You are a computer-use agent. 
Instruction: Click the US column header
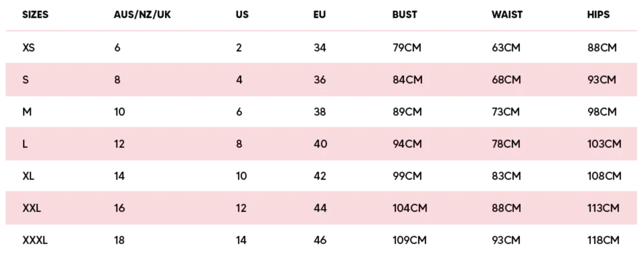[242, 15]
